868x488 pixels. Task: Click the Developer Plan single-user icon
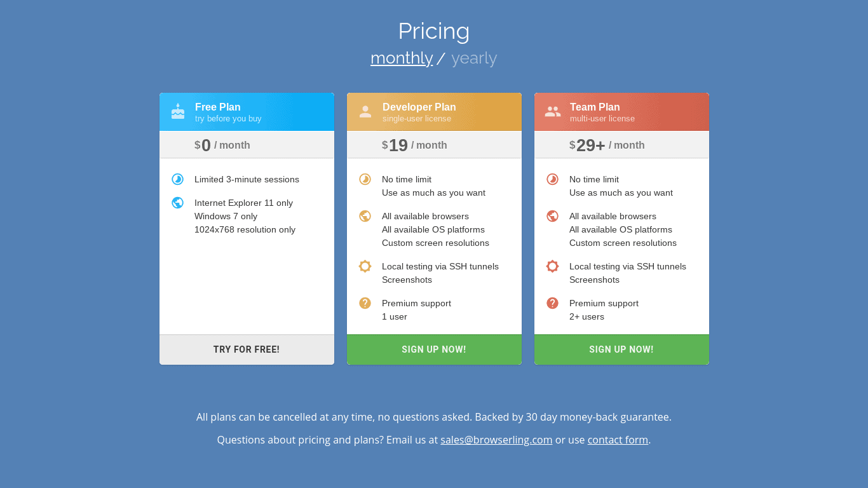[365, 112]
